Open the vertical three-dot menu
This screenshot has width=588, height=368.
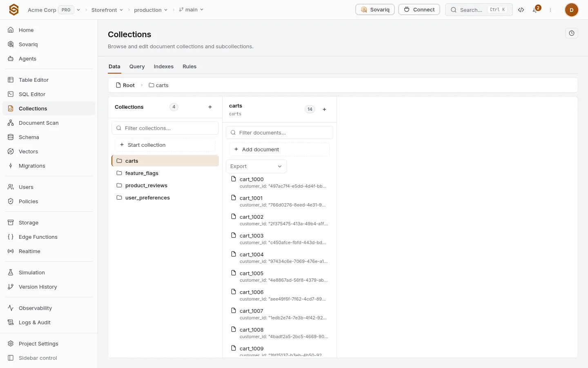550,10
